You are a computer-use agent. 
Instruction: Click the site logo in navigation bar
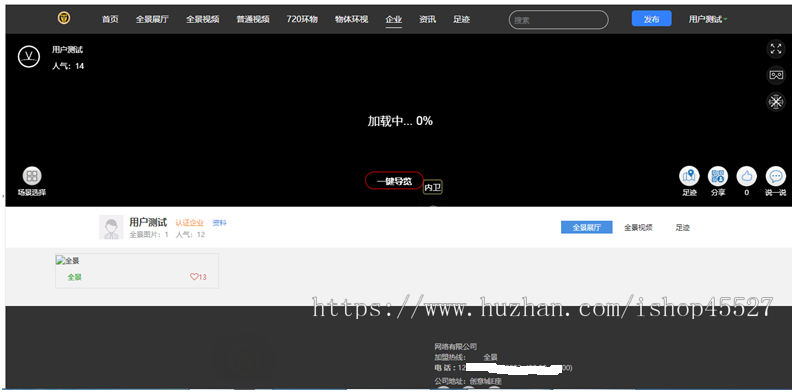(64, 18)
